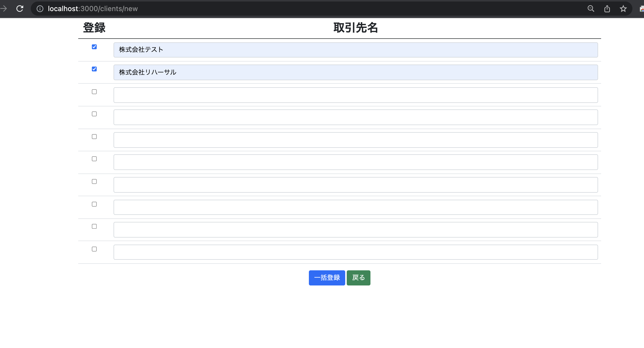Bookmark this page with the star icon

click(623, 9)
